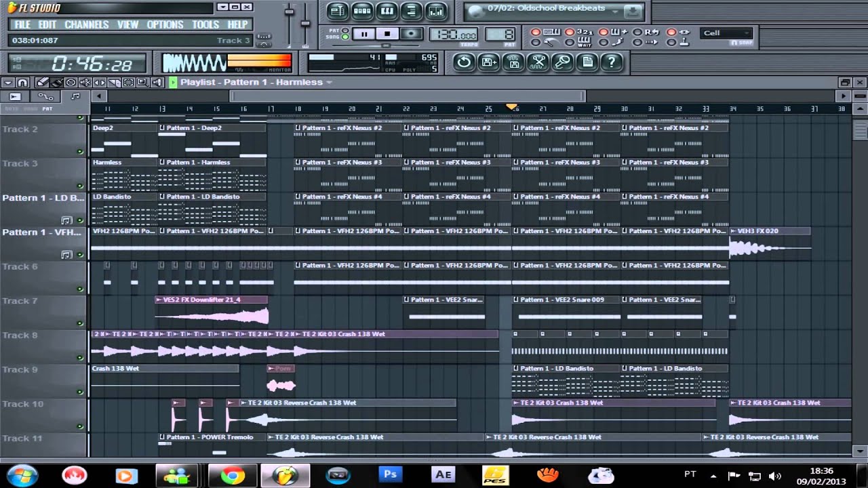Open the OPTIONS menu
This screenshot has width=868, height=488.
tap(165, 24)
